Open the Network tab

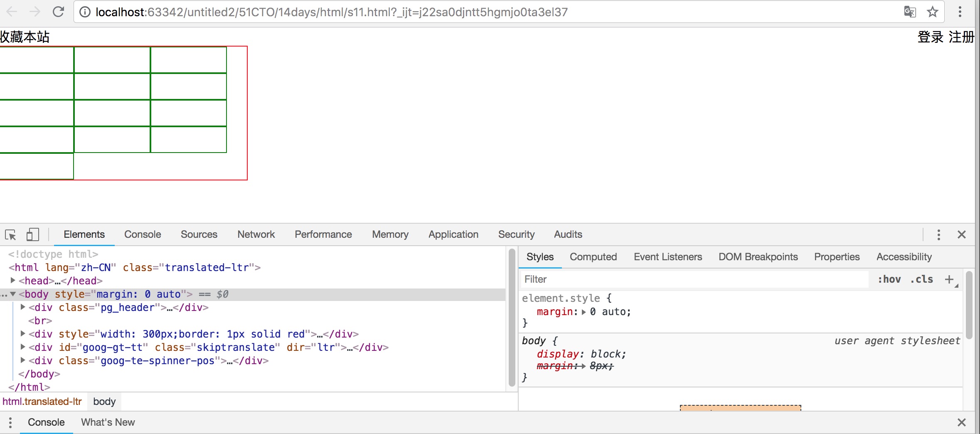tap(256, 234)
